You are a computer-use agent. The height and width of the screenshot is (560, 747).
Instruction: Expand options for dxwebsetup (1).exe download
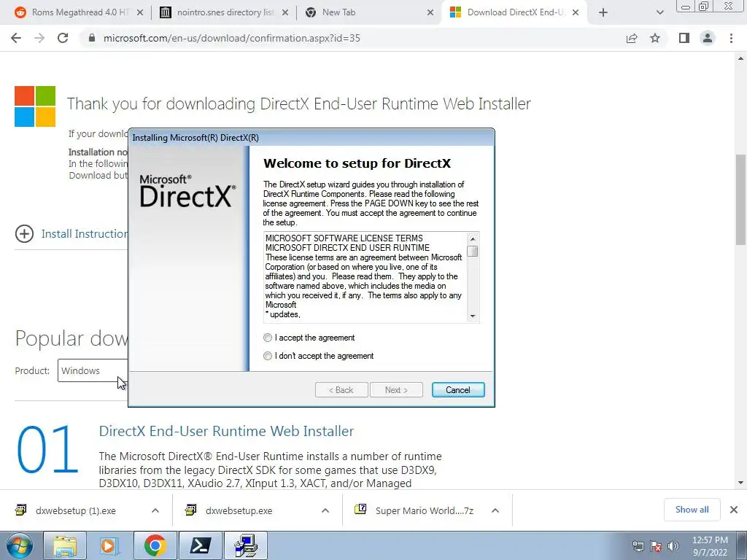(155, 510)
